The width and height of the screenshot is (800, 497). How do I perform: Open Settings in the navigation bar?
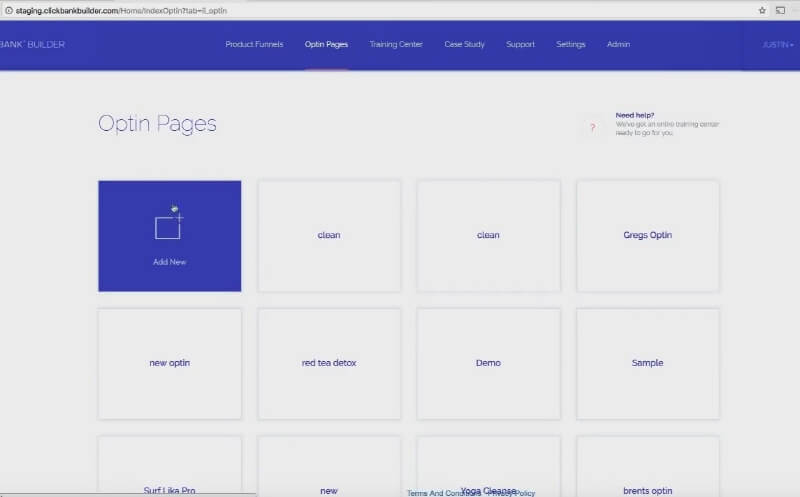(570, 44)
